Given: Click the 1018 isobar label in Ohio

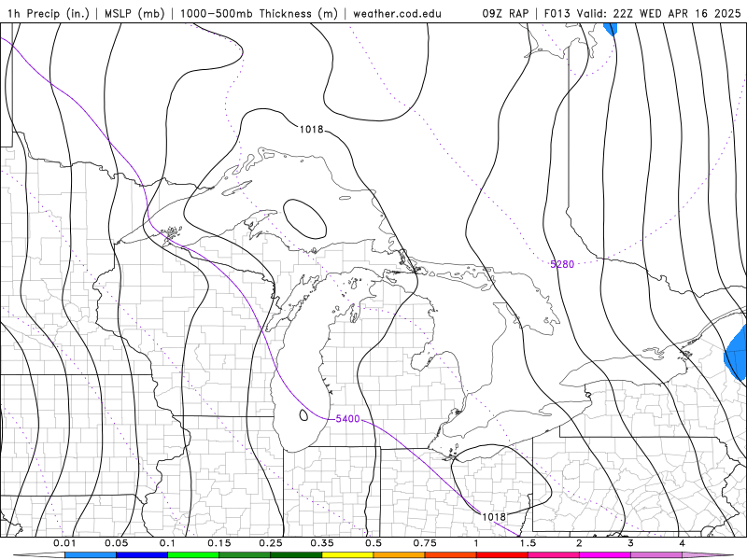Looking at the screenshot, I should [494, 517].
